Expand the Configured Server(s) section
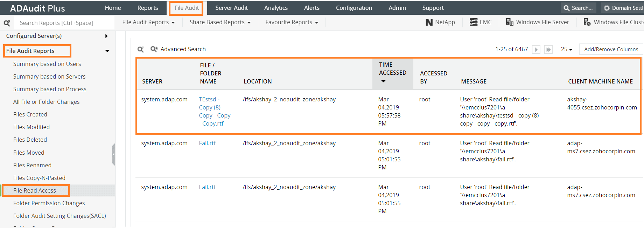The width and height of the screenshot is (644, 228). click(106, 36)
